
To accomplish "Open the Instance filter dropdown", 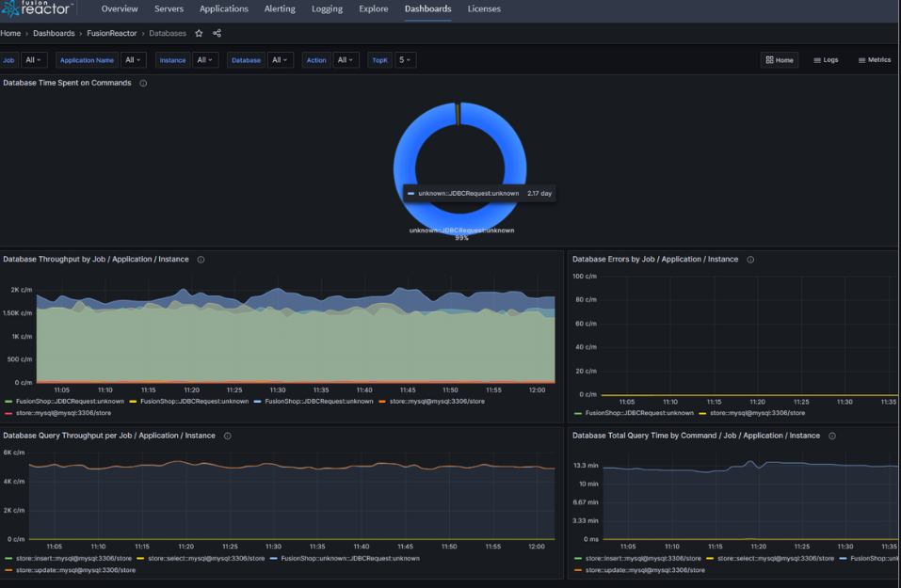I will click(205, 59).
